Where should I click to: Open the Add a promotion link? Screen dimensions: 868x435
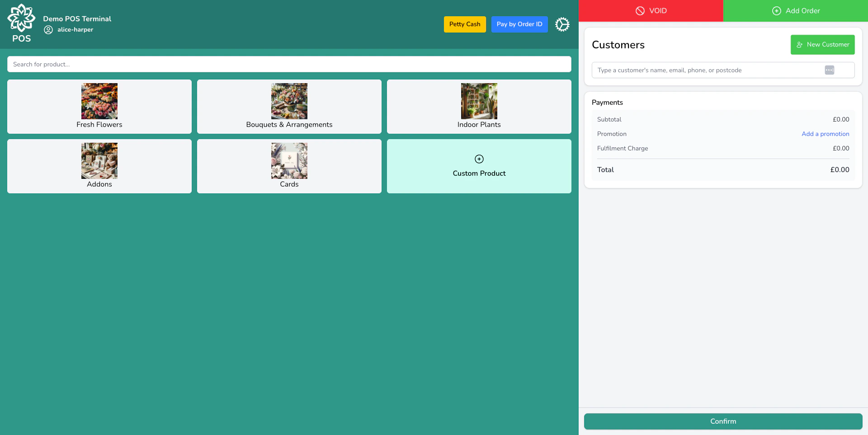pos(826,134)
